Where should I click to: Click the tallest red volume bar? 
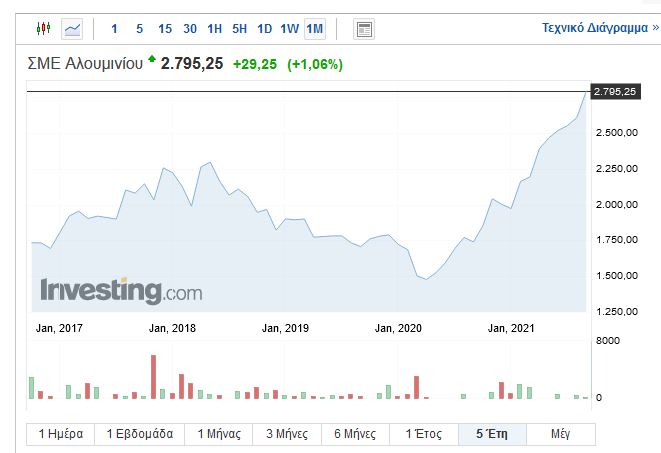coord(153,377)
